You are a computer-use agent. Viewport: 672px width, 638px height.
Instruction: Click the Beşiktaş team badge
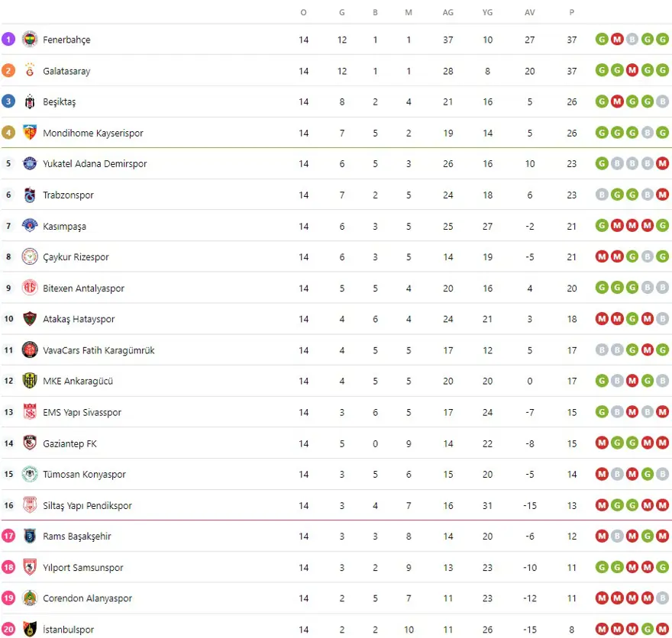(x=30, y=101)
